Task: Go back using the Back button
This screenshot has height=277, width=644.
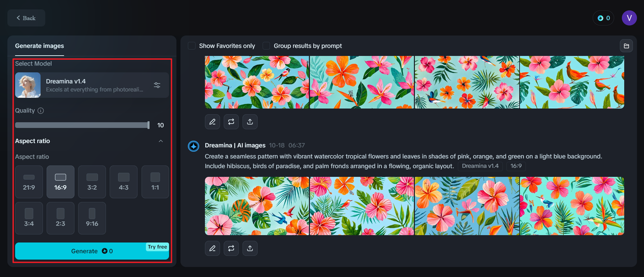Action: 26,18
